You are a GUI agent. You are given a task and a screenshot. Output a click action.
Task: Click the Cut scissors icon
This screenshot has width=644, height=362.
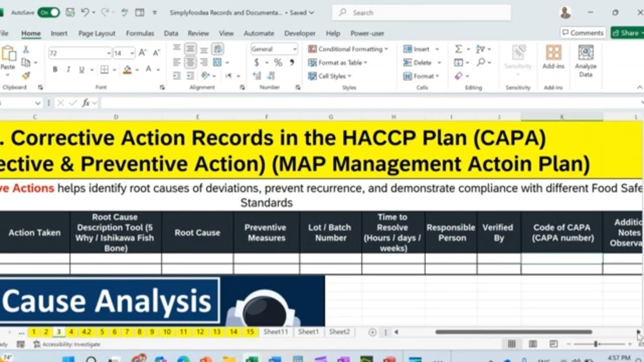point(26,49)
